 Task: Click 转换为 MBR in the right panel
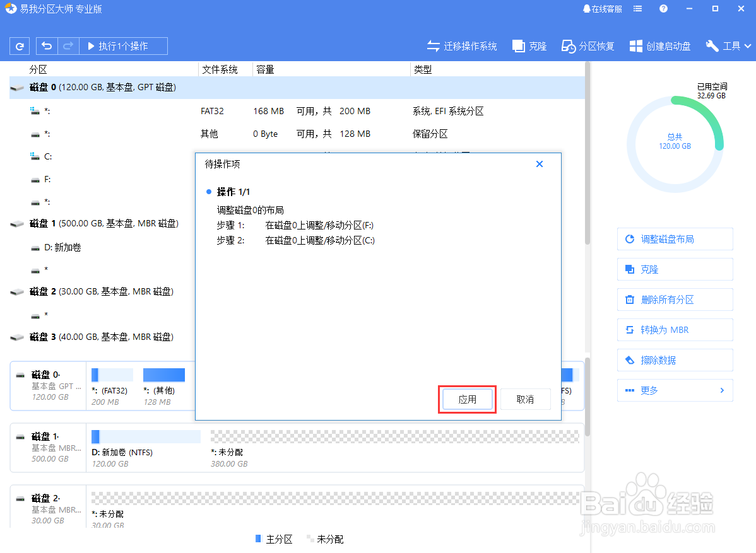[675, 330]
